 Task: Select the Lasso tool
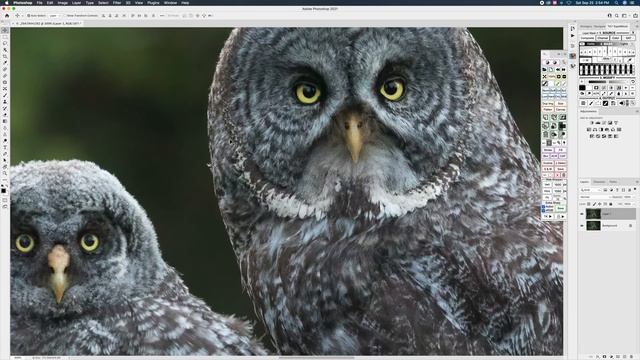tap(5, 43)
